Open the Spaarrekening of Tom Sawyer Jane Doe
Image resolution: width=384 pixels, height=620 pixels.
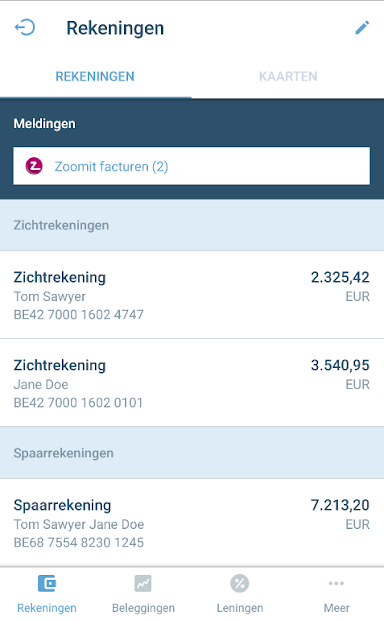click(192, 523)
